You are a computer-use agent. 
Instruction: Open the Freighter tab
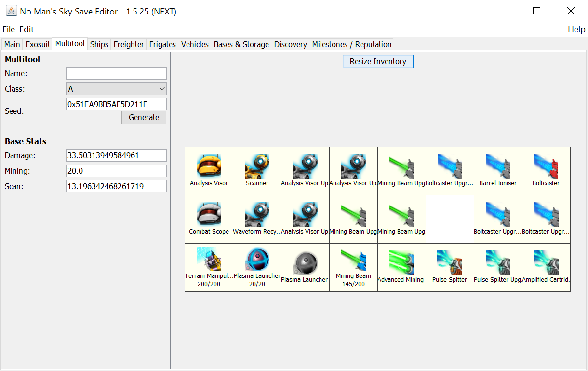click(129, 44)
